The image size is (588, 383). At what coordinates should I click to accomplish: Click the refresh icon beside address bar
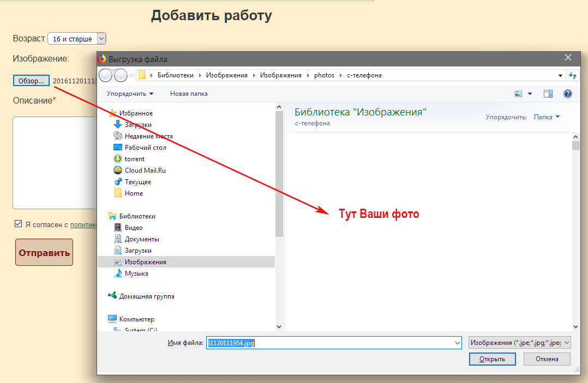tap(573, 75)
